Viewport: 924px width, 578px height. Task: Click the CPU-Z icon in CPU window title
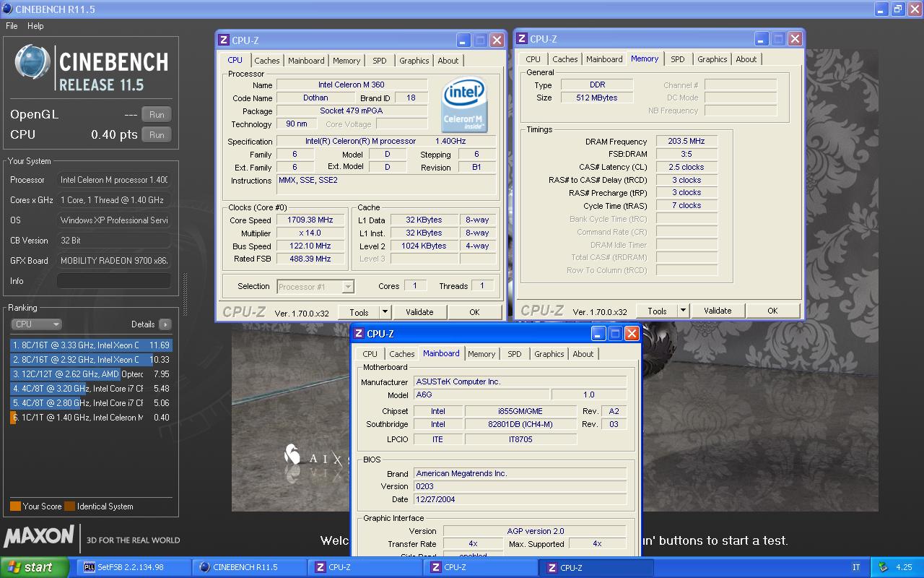tap(224, 40)
